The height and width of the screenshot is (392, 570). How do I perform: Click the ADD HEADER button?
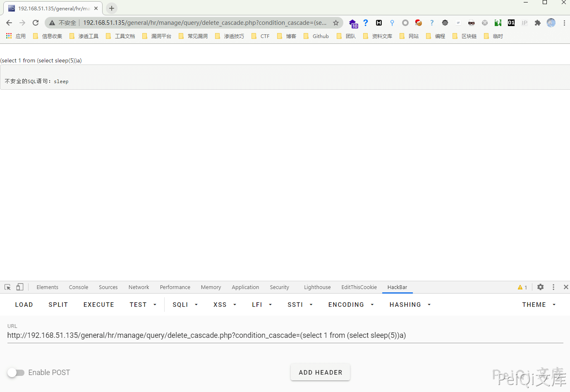pyautogui.click(x=321, y=373)
